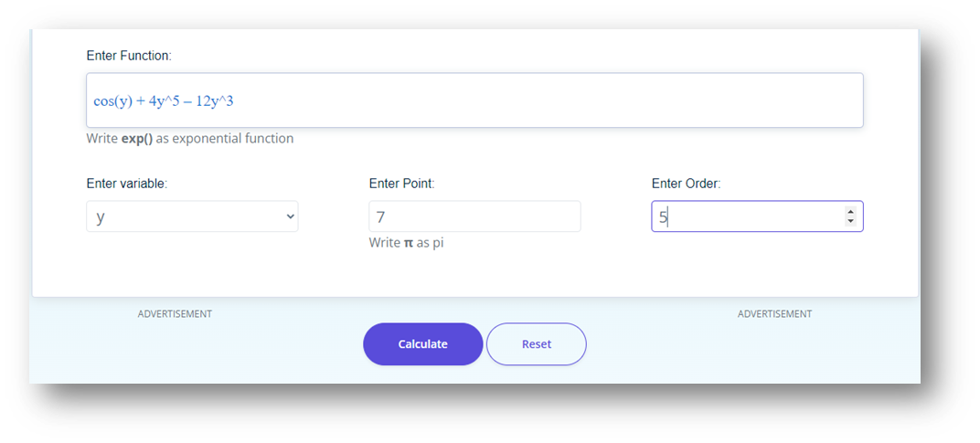Click the "Enter variable:" label
The height and width of the screenshot is (443, 980).
(127, 184)
